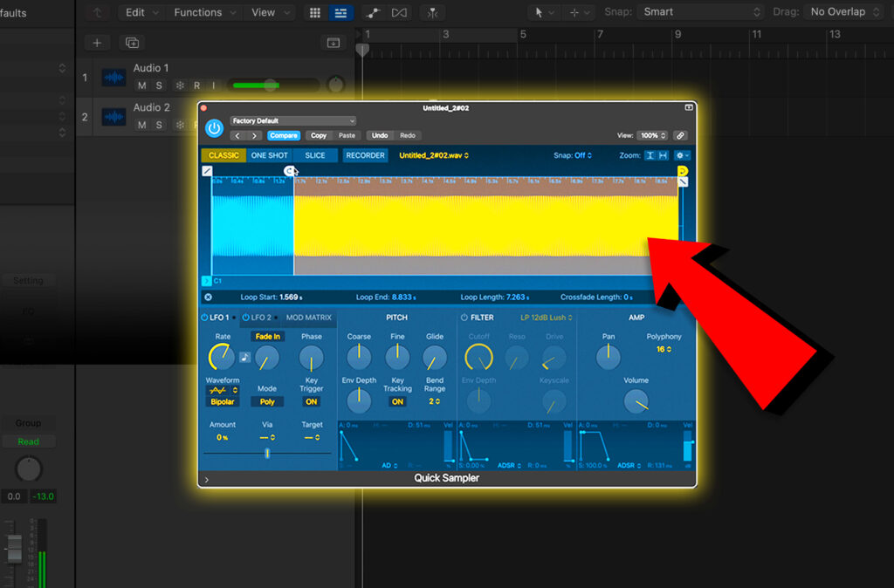Click the link icon beside the View zoom
This screenshot has width=894, height=588.
coord(682,135)
